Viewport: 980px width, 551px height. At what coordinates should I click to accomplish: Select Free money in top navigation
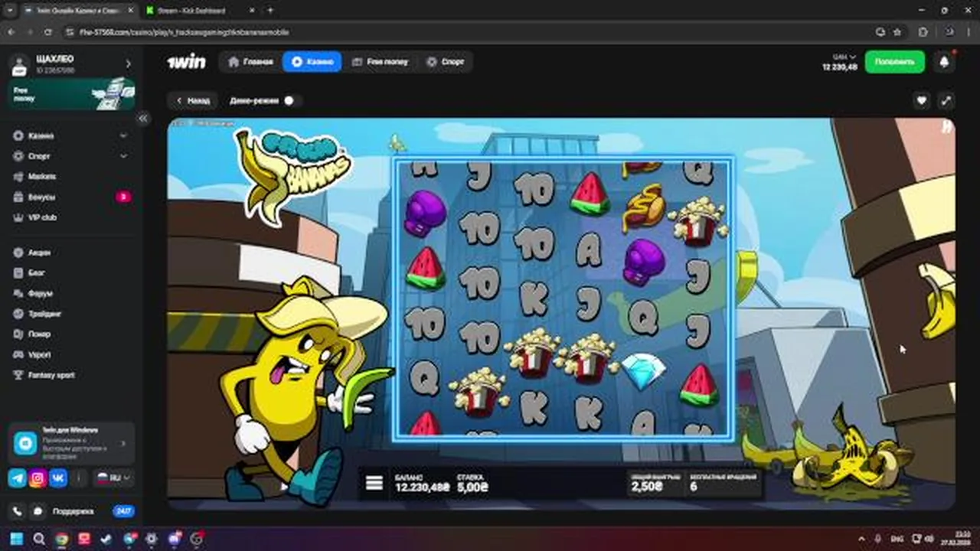(381, 62)
